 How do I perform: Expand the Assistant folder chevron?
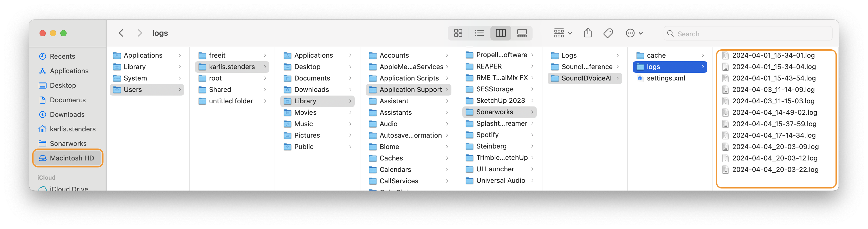coord(447,101)
